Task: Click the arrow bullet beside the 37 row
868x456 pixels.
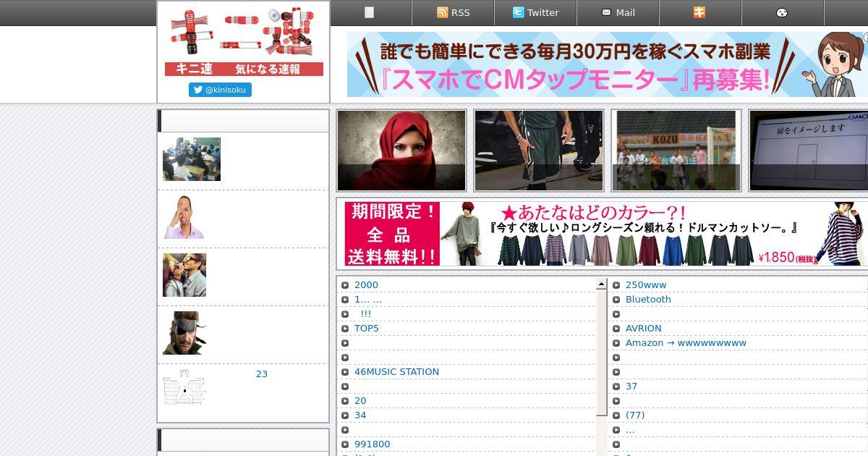Action: [616, 387]
